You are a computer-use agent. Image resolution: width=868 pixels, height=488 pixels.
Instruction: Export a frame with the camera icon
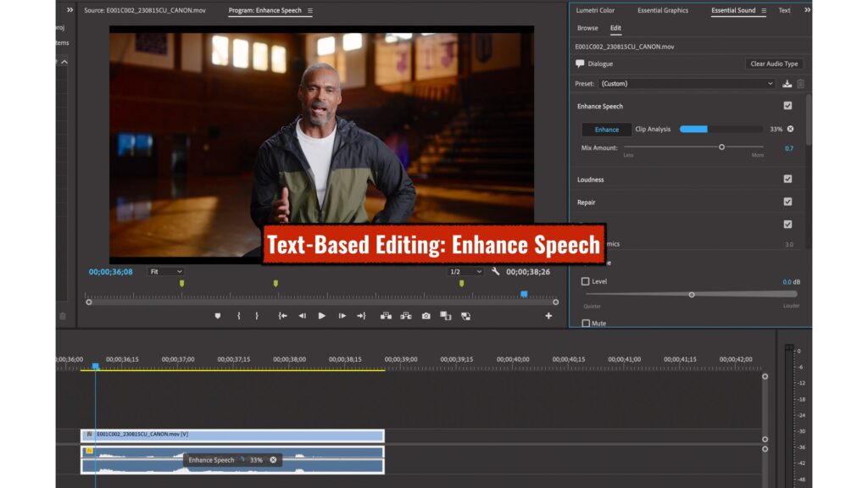pos(426,316)
